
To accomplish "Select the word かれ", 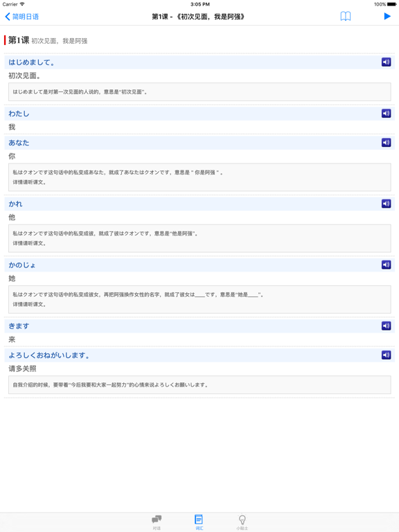I will (x=16, y=204).
